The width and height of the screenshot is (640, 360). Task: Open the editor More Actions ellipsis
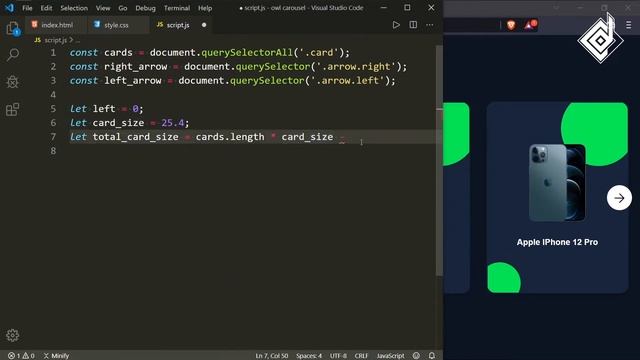(x=430, y=25)
